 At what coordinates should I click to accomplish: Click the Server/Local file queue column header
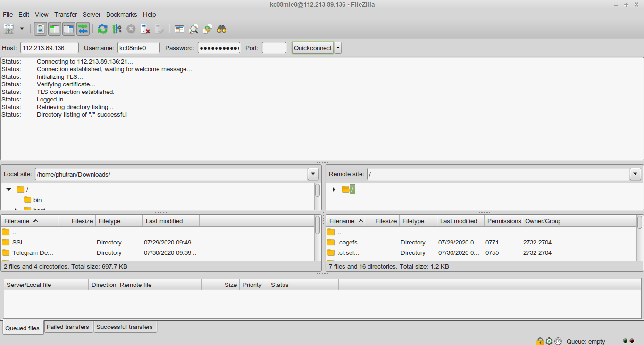46,285
